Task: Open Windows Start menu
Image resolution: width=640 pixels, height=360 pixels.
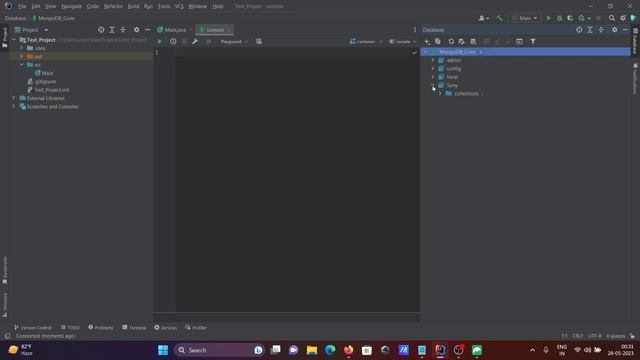Action: click(163, 350)
